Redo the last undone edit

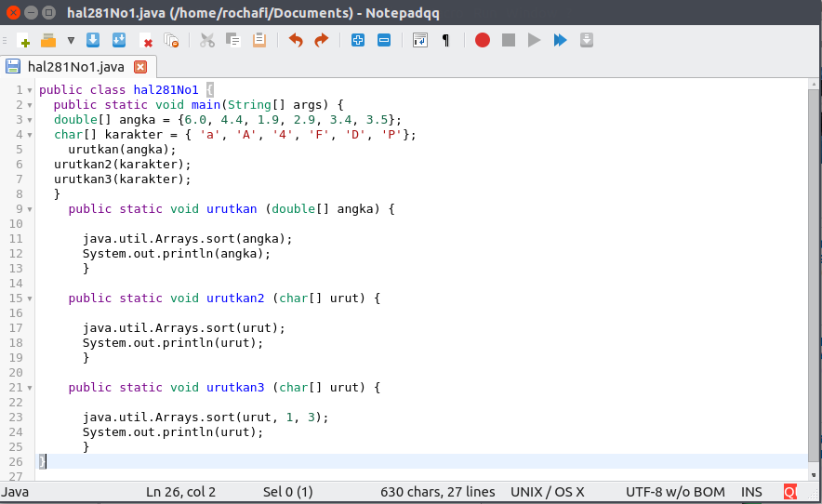[x=322, y=40]
